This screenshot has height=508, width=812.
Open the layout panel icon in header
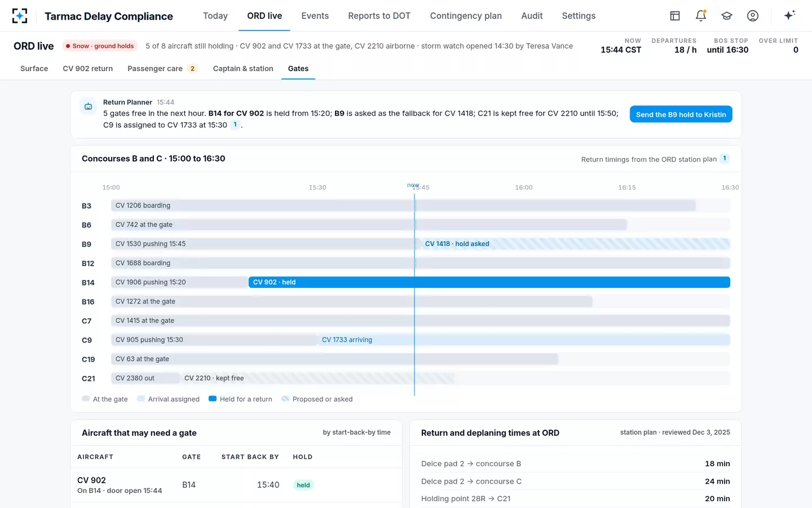coord(674,16)
